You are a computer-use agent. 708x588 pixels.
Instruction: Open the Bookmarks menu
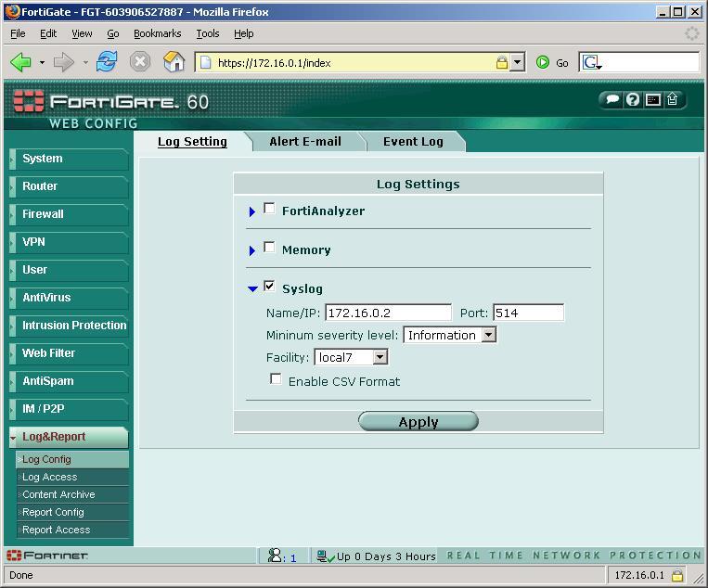point(157,33)
